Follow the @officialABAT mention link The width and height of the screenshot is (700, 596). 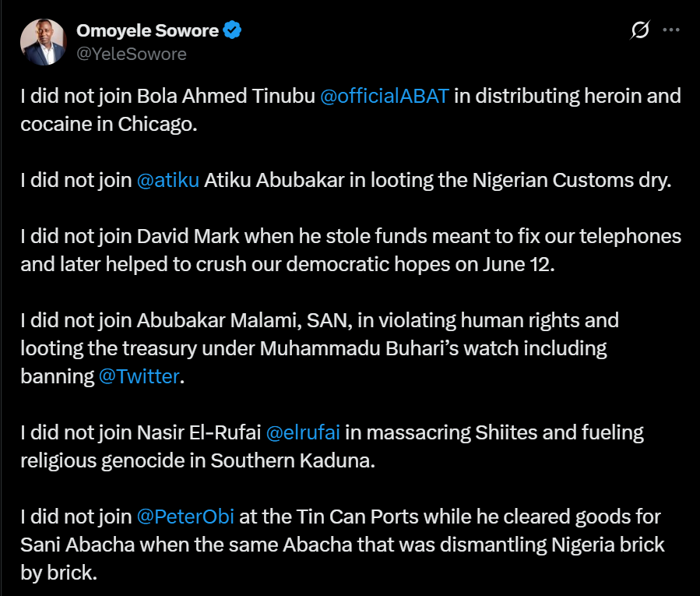pos(385,96)
